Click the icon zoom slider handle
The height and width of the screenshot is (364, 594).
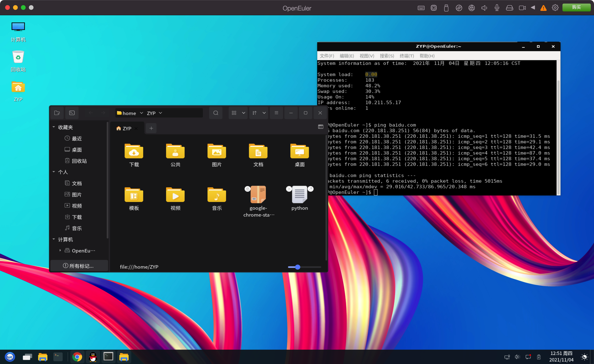(297, 267)
